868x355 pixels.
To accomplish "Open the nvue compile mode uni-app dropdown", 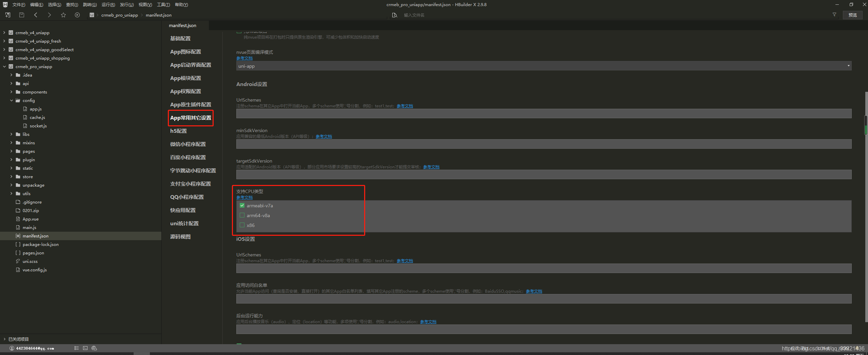I will pyautogui.click(x=544, y=66).
